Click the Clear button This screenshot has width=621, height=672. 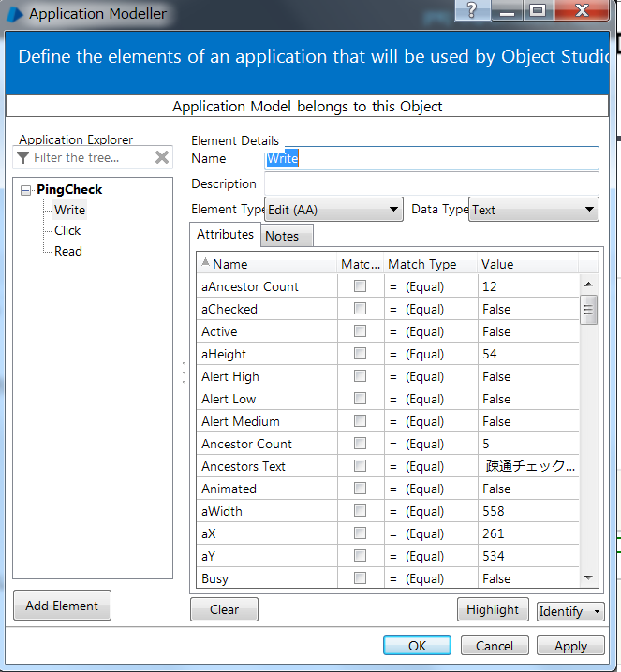[224, 609]
